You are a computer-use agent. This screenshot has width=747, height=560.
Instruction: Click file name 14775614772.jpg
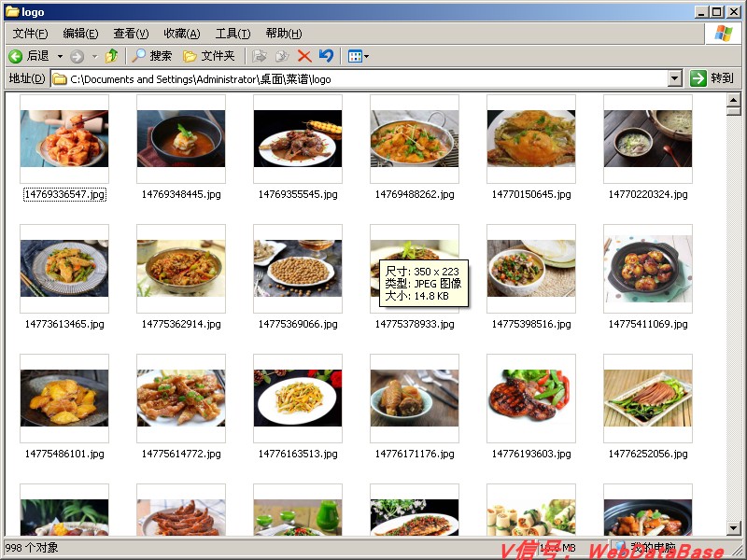pos(181,454)
